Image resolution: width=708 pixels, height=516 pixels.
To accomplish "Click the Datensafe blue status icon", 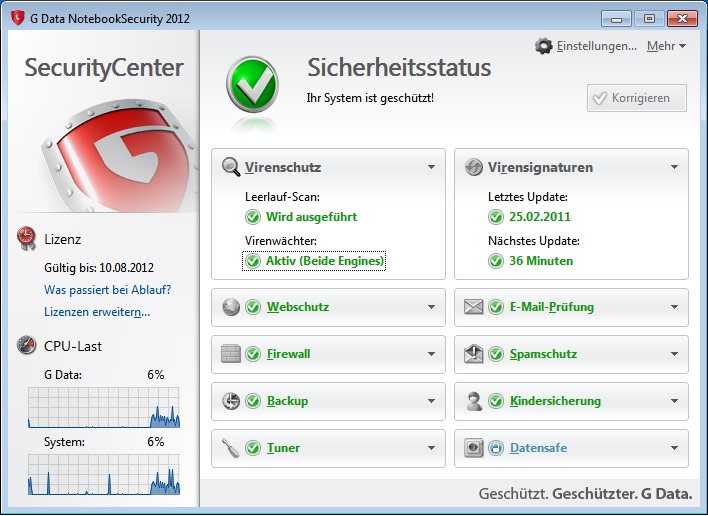I will [496, 448].
